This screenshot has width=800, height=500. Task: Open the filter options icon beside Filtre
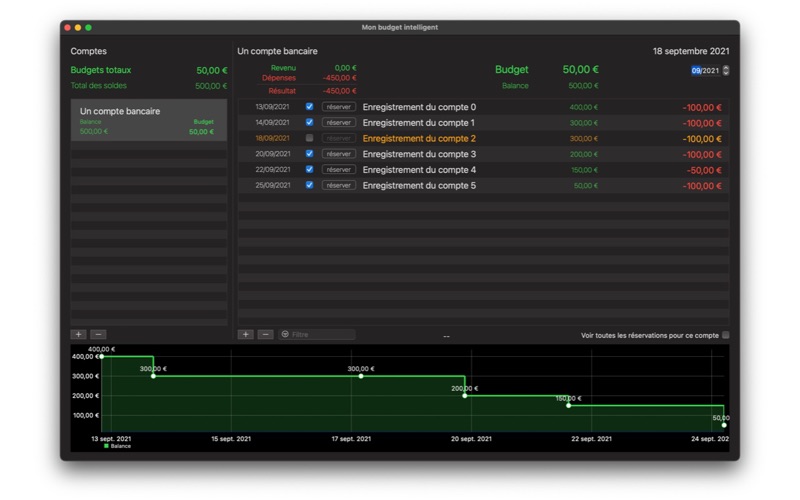click(285, 334)
